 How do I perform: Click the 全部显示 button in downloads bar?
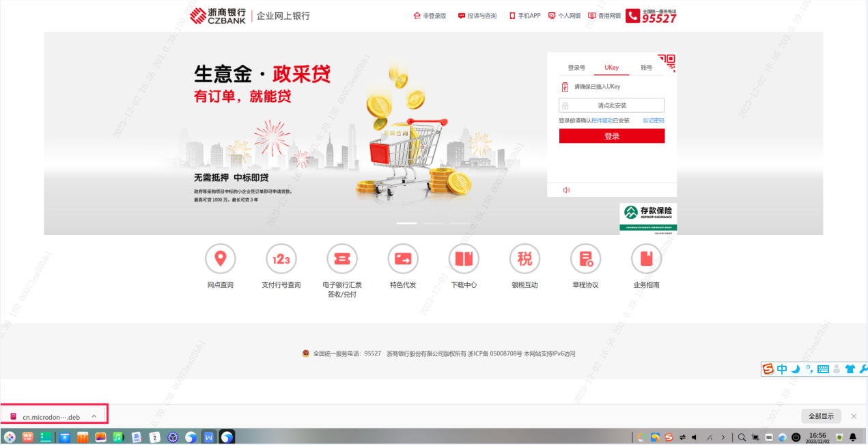(821, 416)
